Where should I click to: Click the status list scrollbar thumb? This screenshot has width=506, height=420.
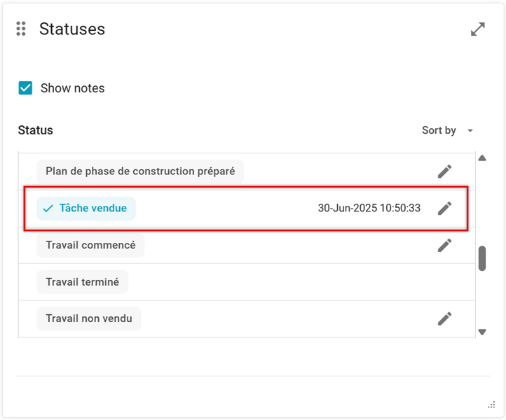[x=482, y=258]
